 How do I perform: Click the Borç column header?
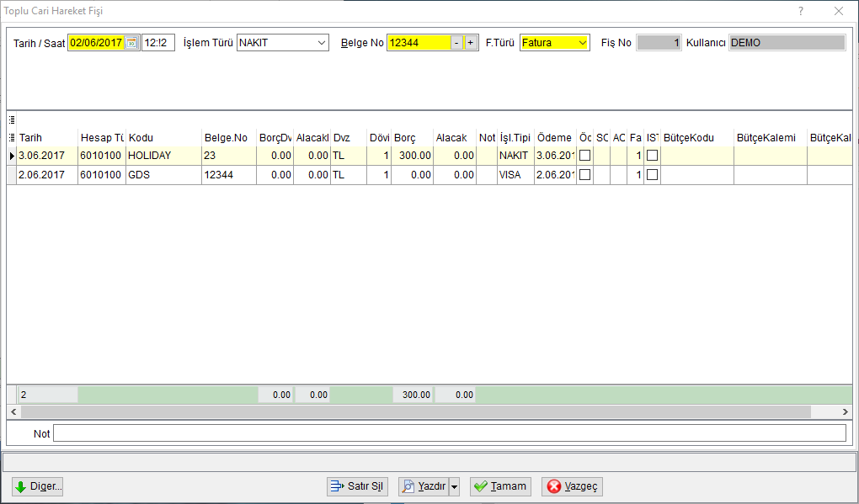[x=412, y=138]
